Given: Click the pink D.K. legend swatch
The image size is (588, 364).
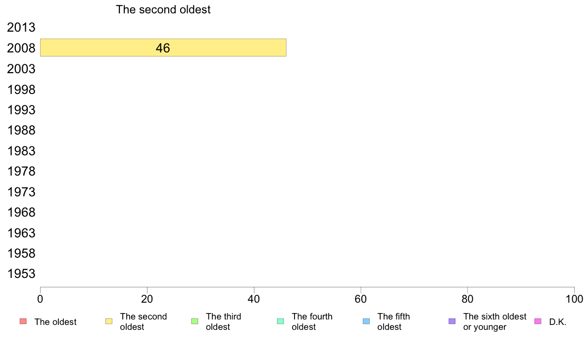Looking at the screenshot, I should tap(538, 321).
